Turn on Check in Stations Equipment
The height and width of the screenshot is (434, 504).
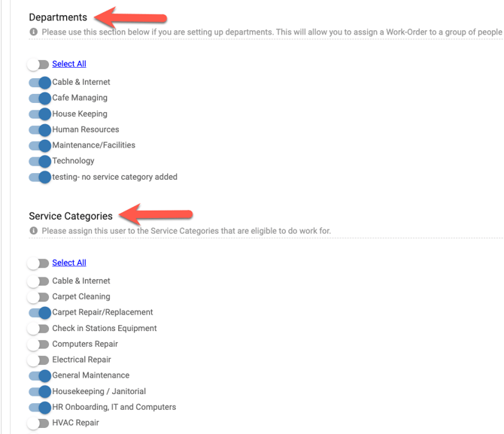pyautogui.click(x=38, y=329)
